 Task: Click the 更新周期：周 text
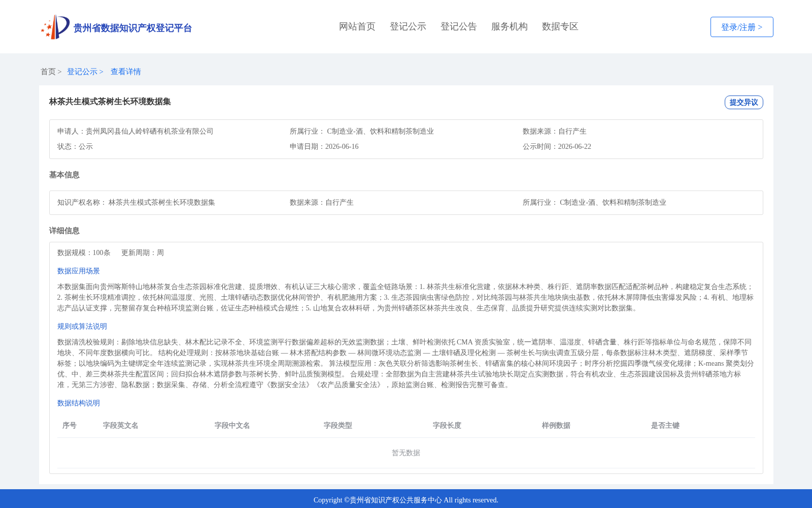tap(143, 252)
